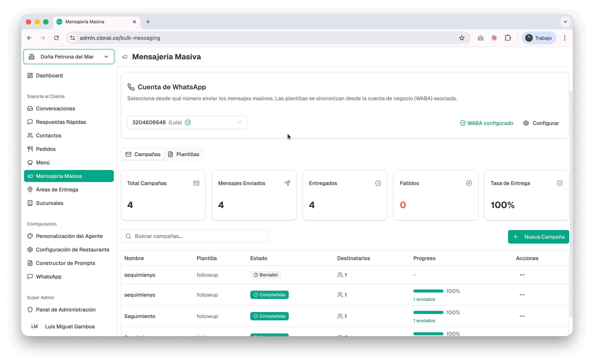The height and width of the screenshot is (364, 594).
Task: Open the Trabajo Chrome profile
Action: (x=539, y=38)
